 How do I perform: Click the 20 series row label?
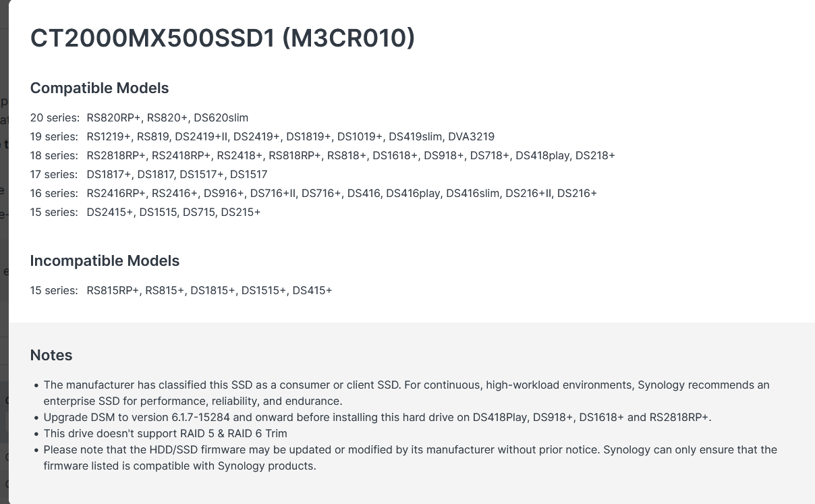click(x=55, y=117)
